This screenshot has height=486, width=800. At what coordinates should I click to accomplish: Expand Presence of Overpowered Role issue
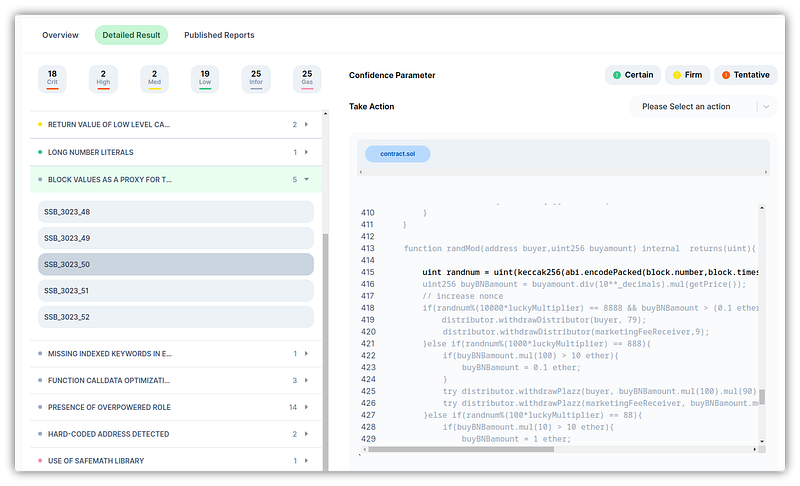tap(306, 407)
